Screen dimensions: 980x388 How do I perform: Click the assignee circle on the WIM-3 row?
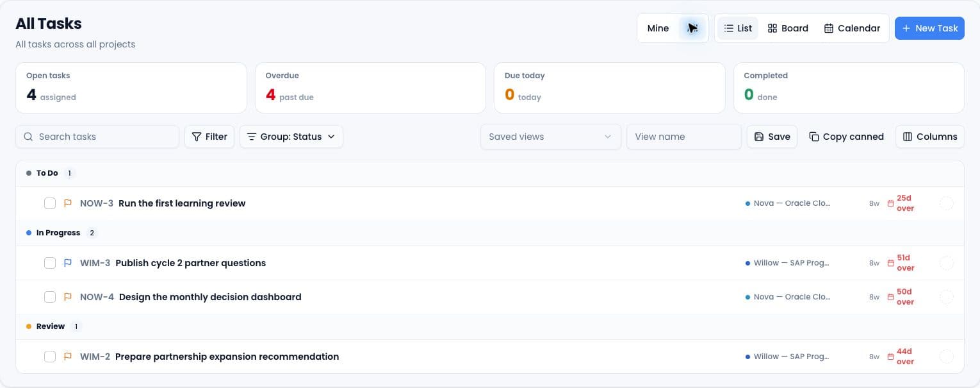click(x=946, y=263)
